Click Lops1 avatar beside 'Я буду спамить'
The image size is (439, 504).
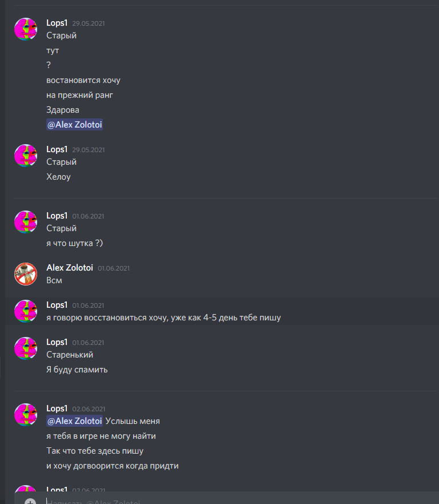tap(26, 348)
